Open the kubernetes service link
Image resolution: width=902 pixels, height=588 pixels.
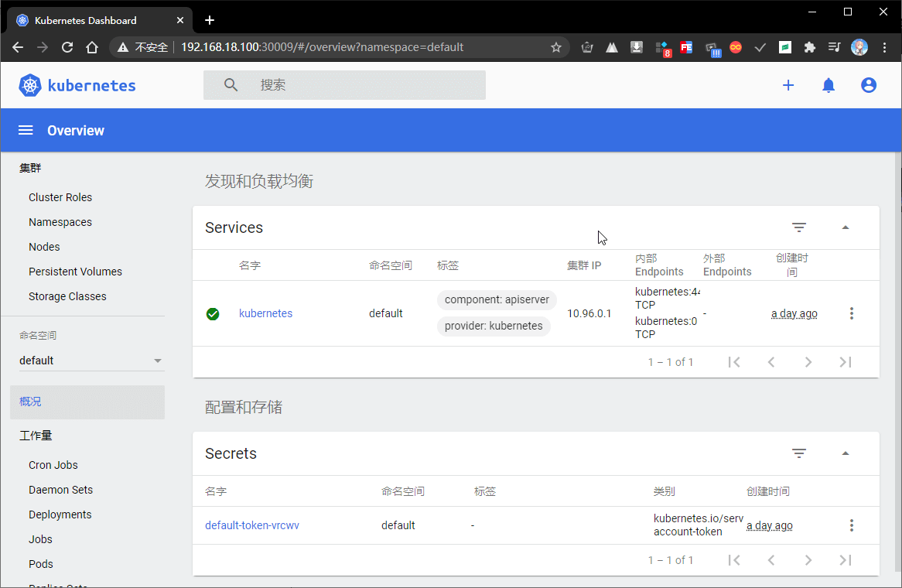pyautogui.click(x=266, y=313)
